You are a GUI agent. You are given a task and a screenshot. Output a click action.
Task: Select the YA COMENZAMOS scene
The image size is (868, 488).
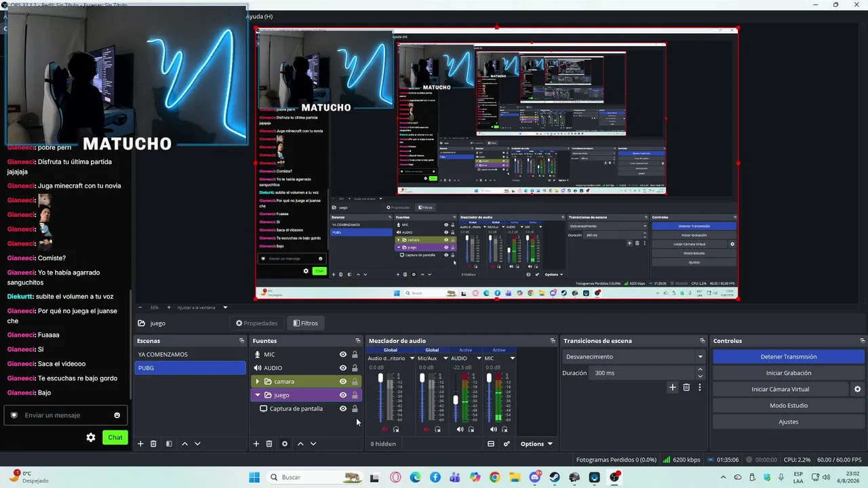tap(190, 354)
